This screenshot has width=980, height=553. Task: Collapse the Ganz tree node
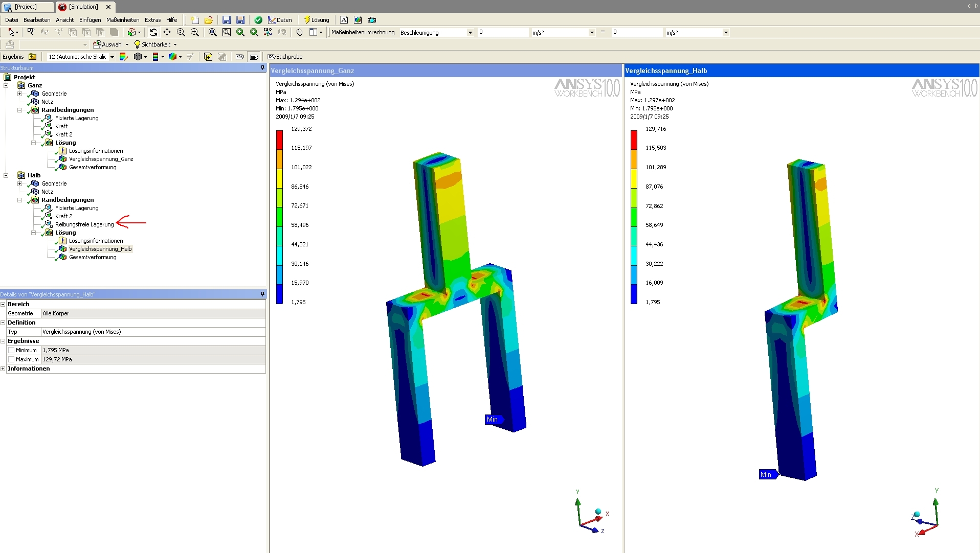coord(6,85)
